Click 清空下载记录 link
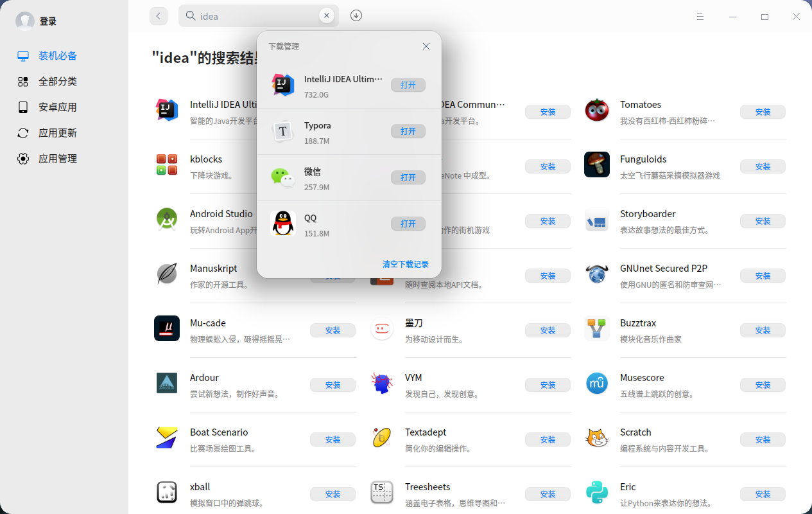Image resolution: width=812 pixels, height=514 pixels. [406, 264]
